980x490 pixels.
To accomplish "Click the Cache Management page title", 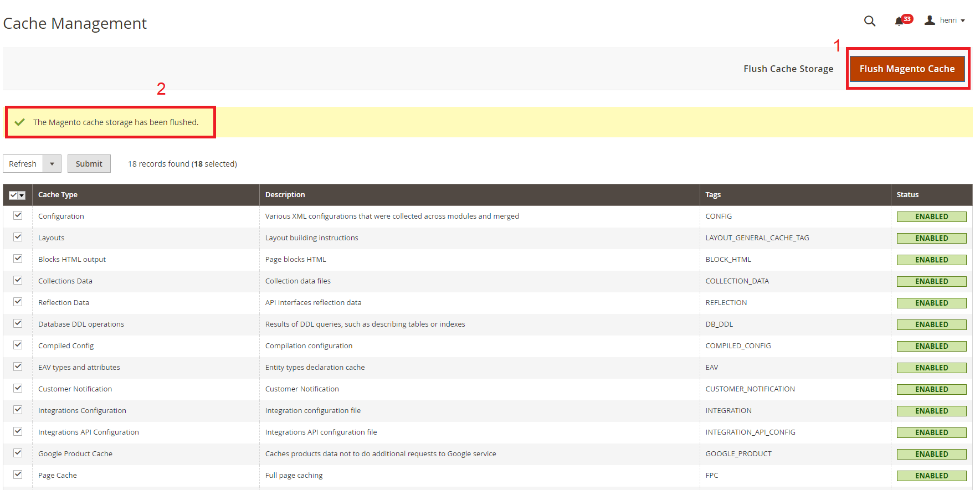I will [75, 23].
